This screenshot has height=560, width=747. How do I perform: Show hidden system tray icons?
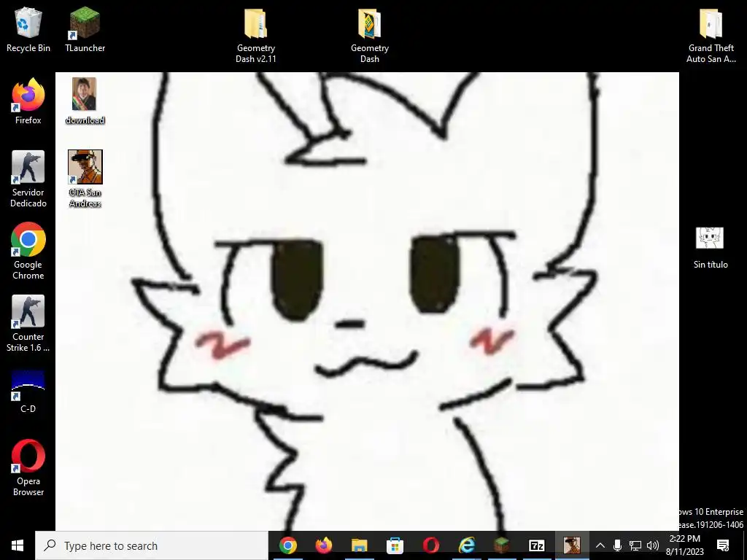pos(600,545)
